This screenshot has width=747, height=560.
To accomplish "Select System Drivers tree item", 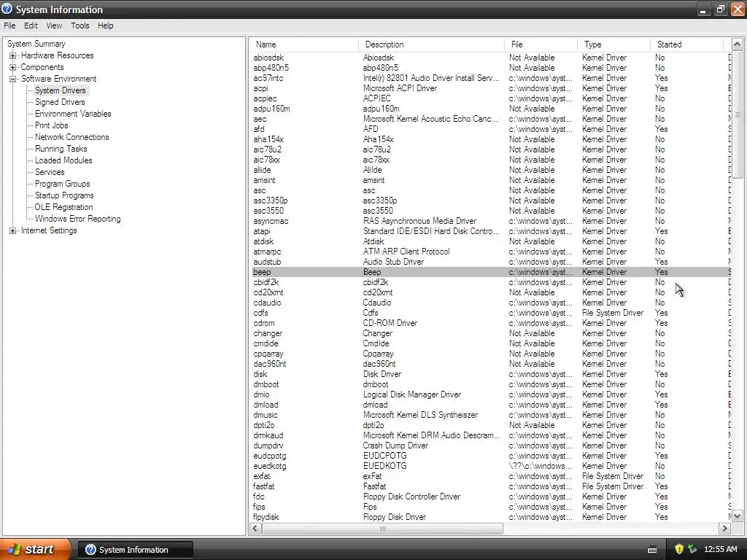I will [x=61, y=90].
